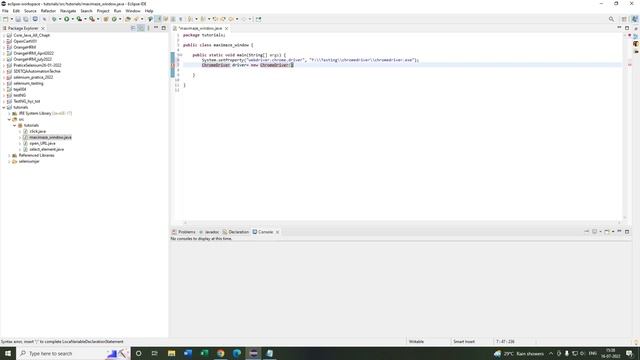Image resolution: width=640 pixels, height=360 pixels.
Task: Close the Package Explorer tab
Action: pyautogui.click(x=43, y=28)
